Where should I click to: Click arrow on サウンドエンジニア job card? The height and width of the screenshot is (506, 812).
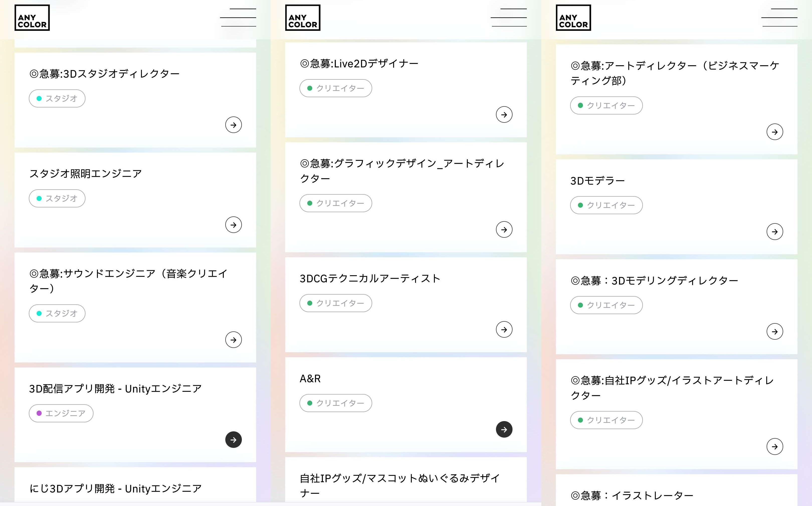(x=233, y=340)
